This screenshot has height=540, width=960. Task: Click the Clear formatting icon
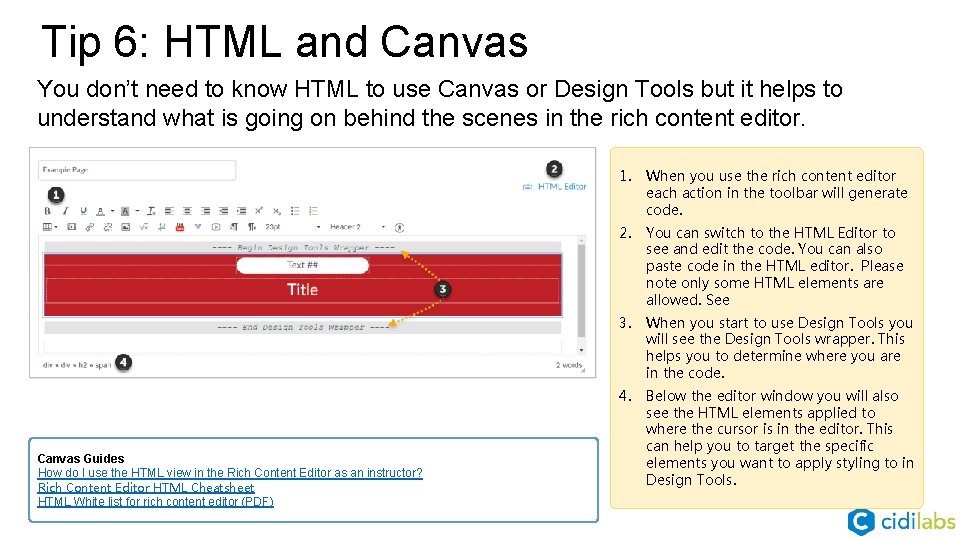tap(151, 211)
